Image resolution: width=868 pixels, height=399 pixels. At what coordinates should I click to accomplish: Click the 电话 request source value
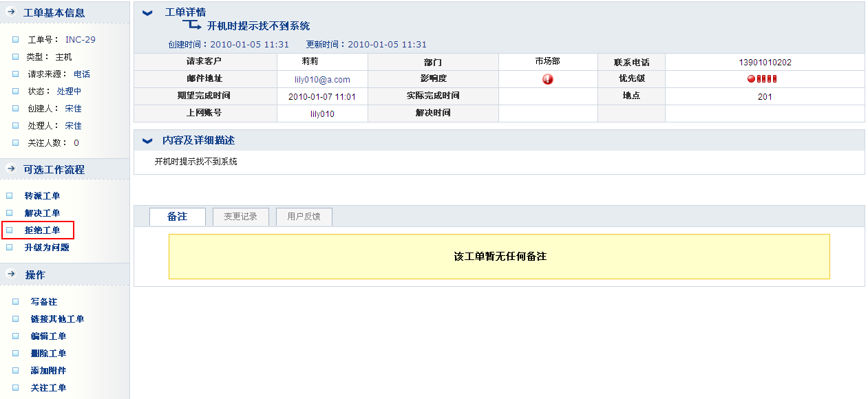[x=82, y=74]
